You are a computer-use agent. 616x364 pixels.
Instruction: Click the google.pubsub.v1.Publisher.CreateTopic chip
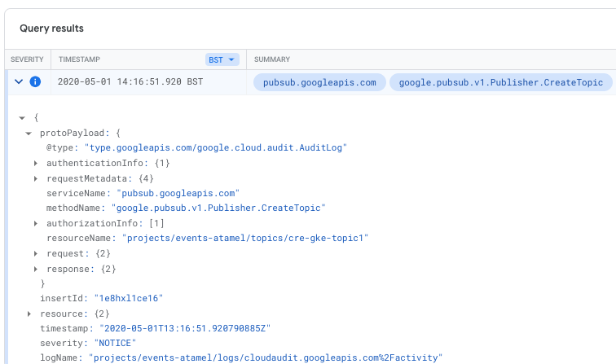point(500,82)
